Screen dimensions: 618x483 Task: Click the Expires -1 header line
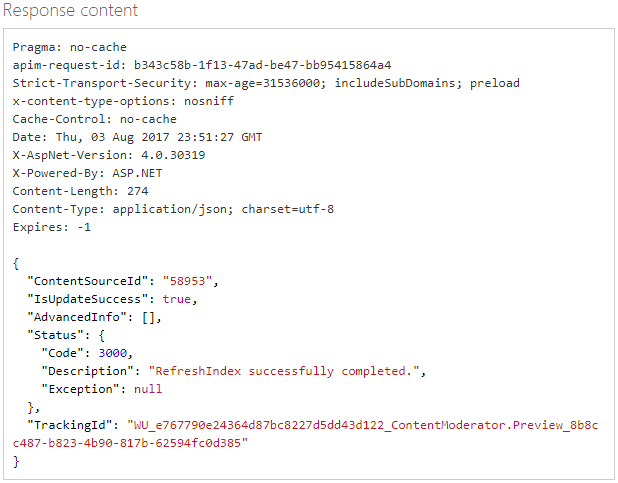tap(51, 227)
